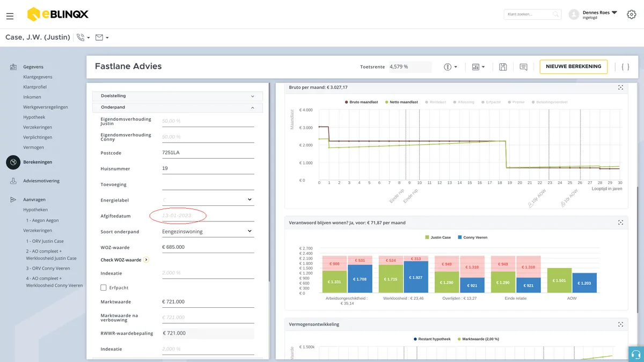644x362 pixels.
Task: Toggle Rentelast legend series
Action: click(436, 102)
